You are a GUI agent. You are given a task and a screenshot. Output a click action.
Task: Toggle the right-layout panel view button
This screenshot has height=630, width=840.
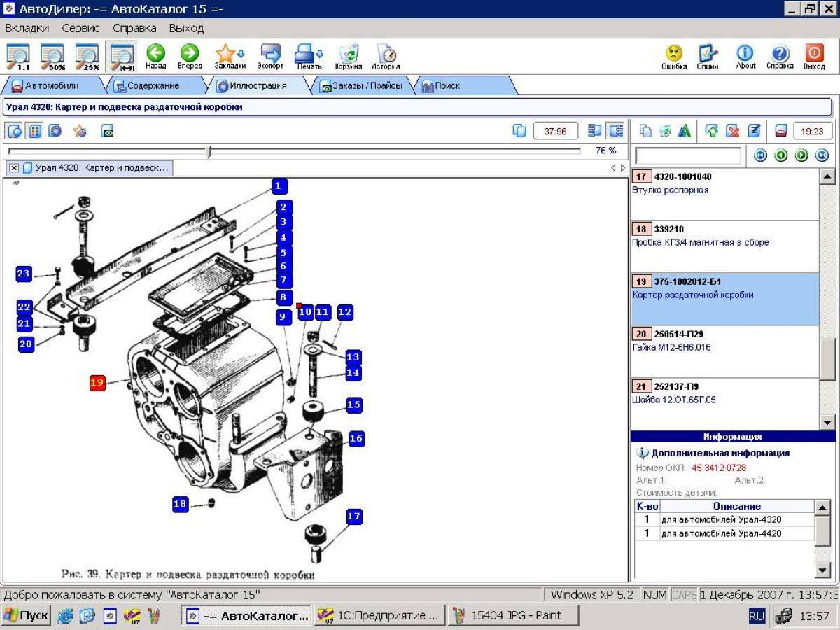tap(616, 131)
